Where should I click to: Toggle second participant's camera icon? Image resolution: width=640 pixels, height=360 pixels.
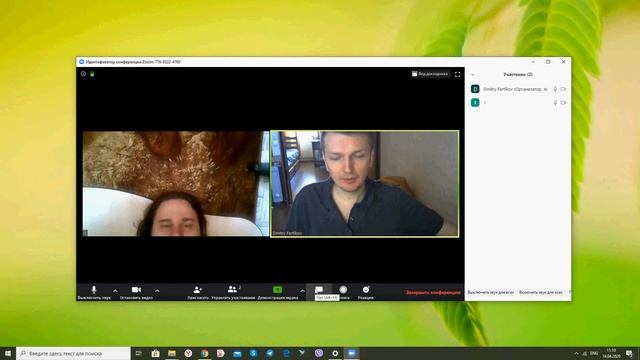coord(563,103)
